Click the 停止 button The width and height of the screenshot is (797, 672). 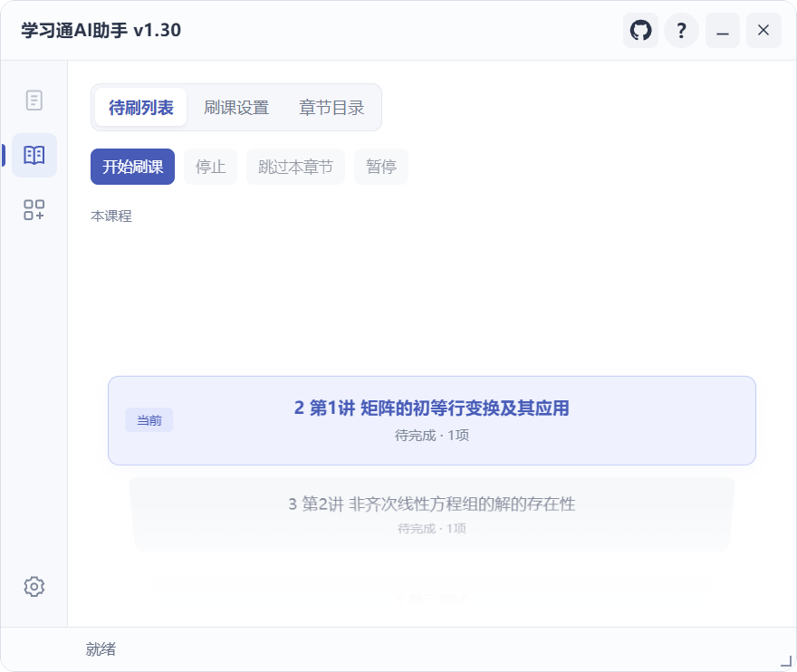[210, 167]
